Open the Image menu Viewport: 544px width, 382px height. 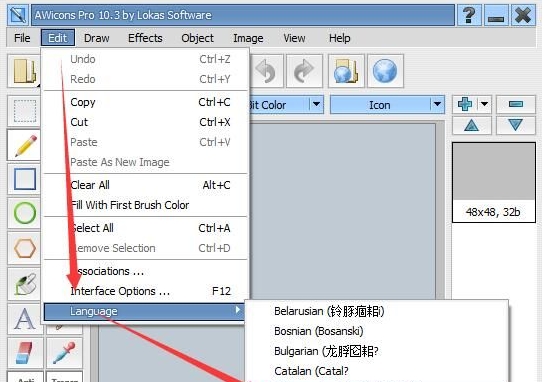(248, 38)
